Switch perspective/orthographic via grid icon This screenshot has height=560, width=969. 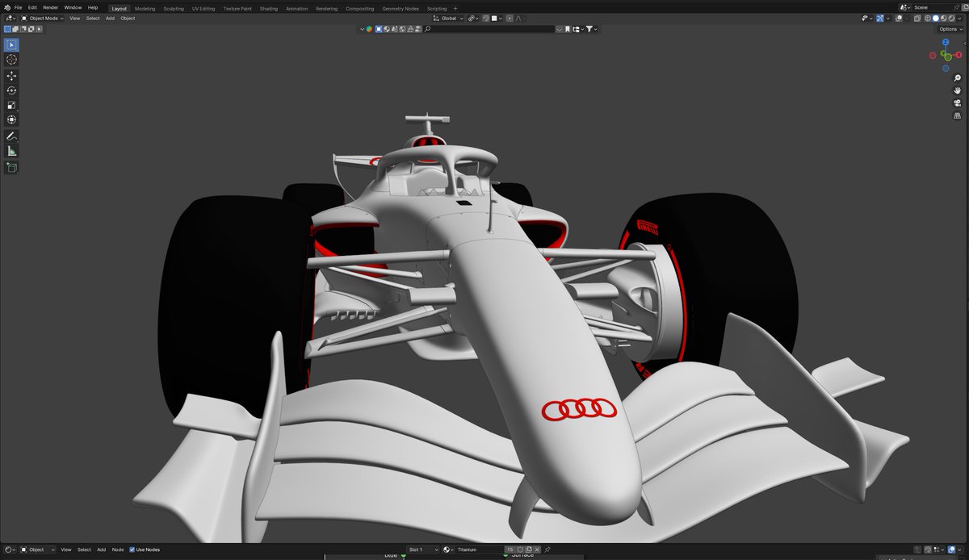(957, 115)
